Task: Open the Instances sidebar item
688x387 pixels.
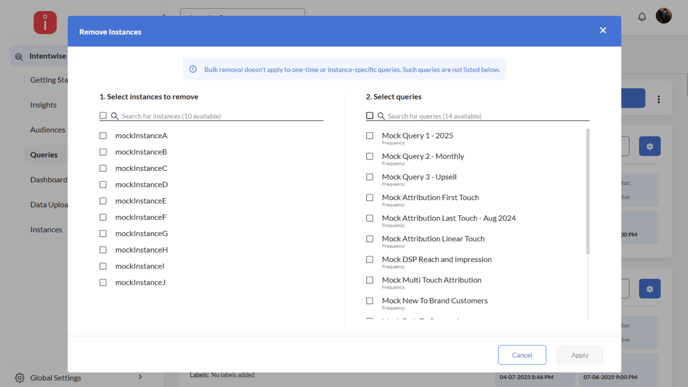Action: tap(46, 229)
